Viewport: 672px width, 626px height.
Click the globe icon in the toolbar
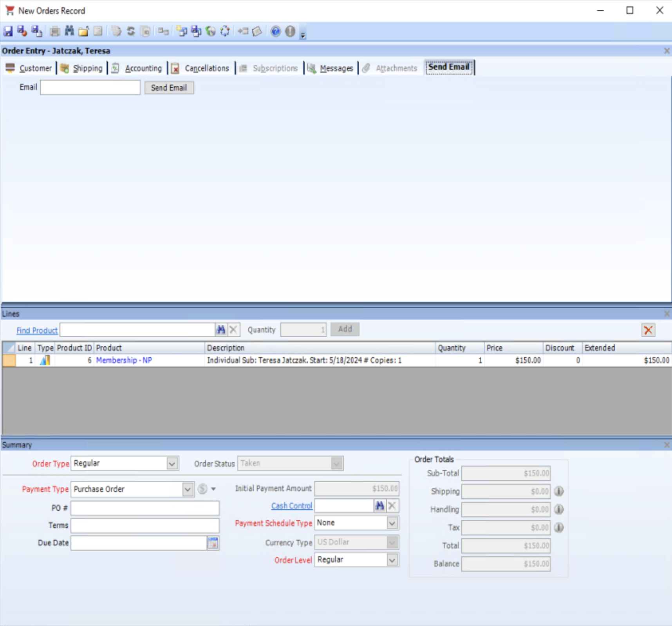tap(211, 31)
